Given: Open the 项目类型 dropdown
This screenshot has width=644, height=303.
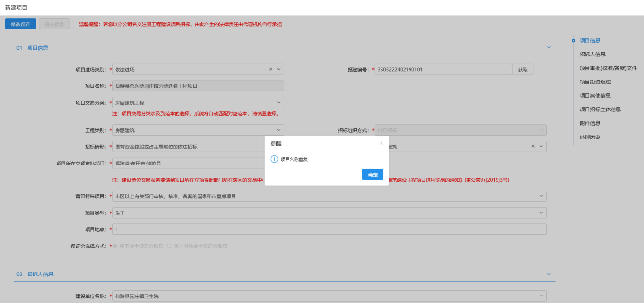Looking at the screenshot, I should pos(541,213).
